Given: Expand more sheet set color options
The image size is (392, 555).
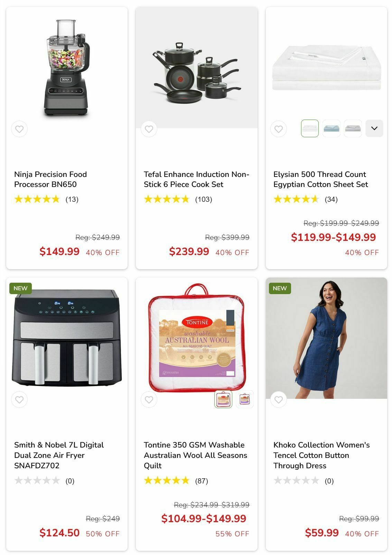Looking at the screenshot, I should coord(374,128).
